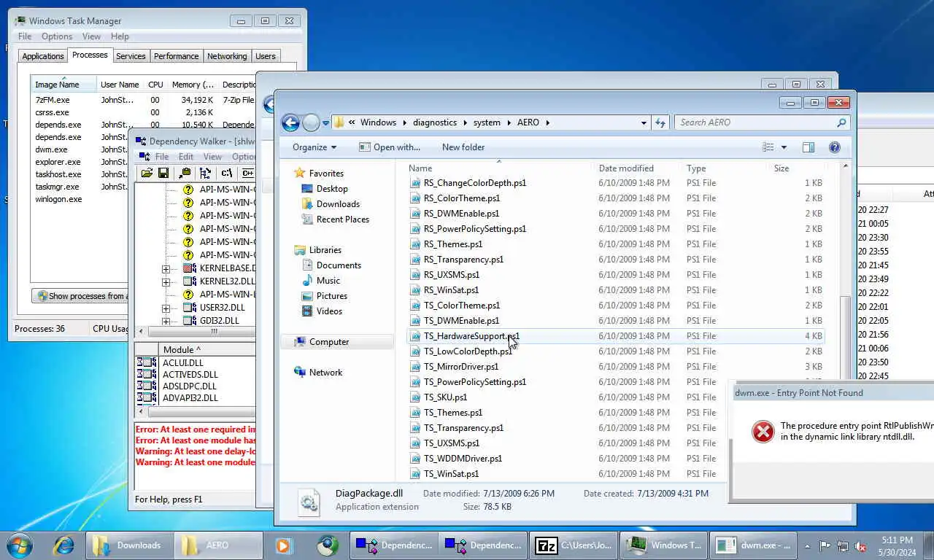Click Open file icon in Dependency Walker toolbar
Viewport: 934px width, 560px height.
pyautogui.click(x=147, y=173)
